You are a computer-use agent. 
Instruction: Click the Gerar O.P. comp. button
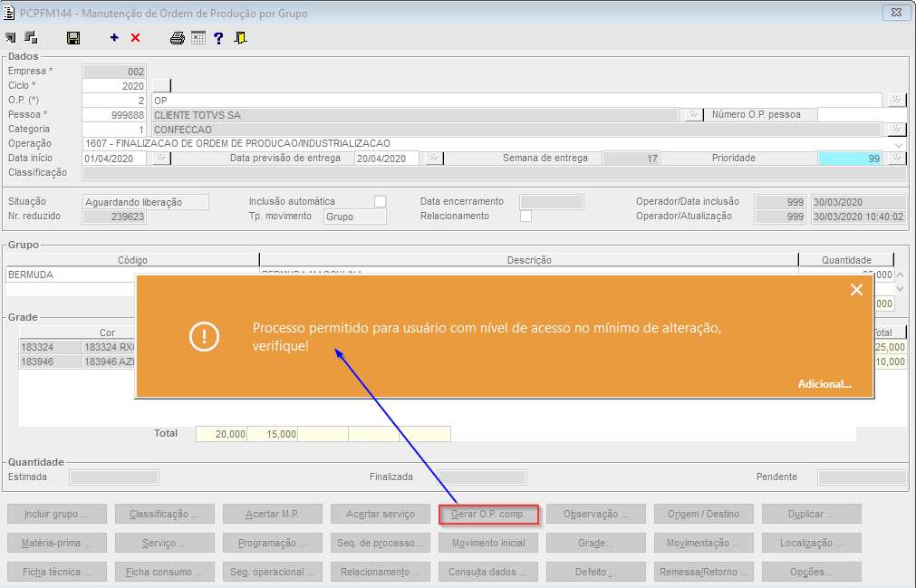tap(488, 514)
